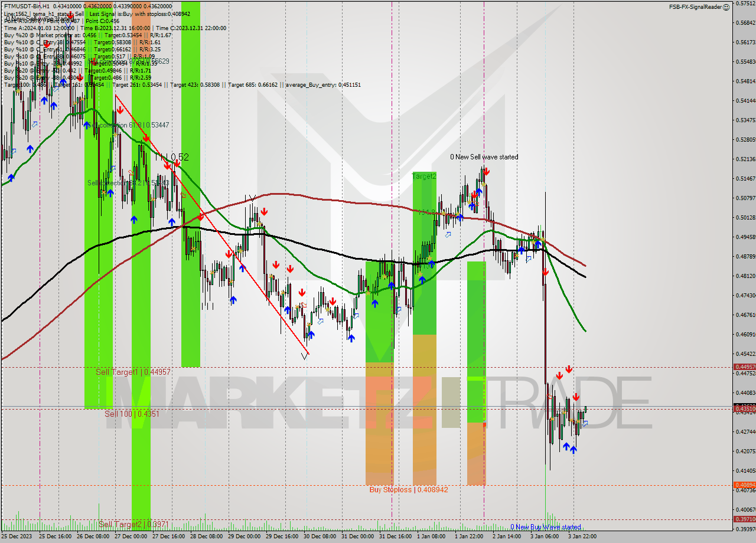Click the '0 New Sell wave started' label at the January peak
The height and width of the screenshot is (543, 756).
[x=484, y=157]
